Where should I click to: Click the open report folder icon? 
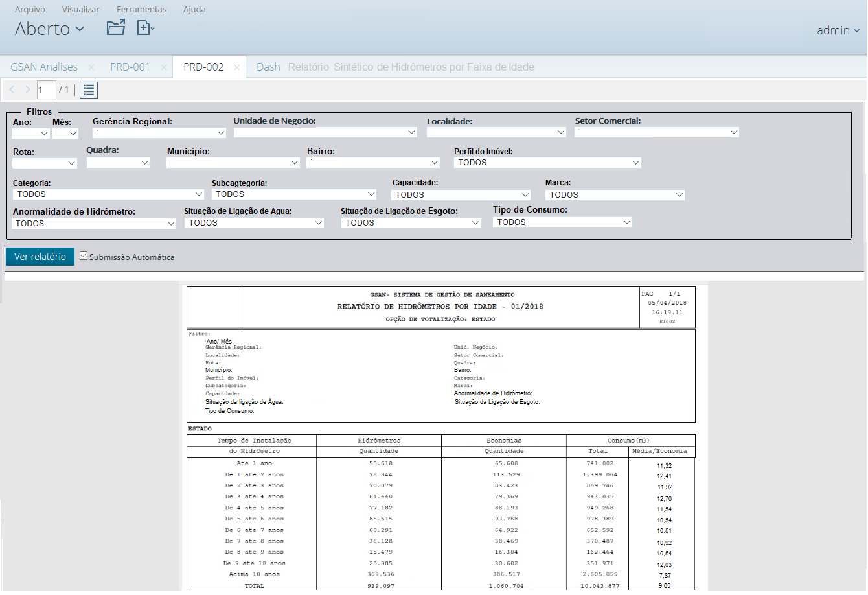point(115,28)
